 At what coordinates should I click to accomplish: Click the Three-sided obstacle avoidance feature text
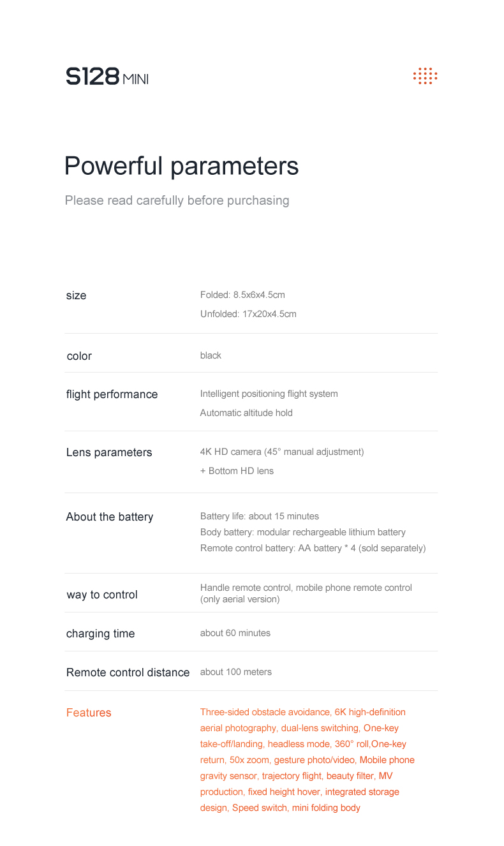click(265, 712)
